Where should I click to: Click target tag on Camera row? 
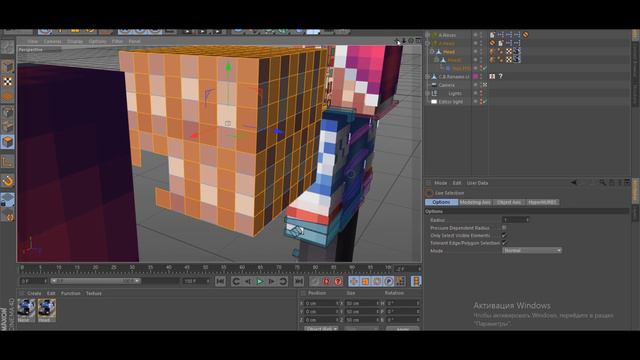(x=484, y=85)
